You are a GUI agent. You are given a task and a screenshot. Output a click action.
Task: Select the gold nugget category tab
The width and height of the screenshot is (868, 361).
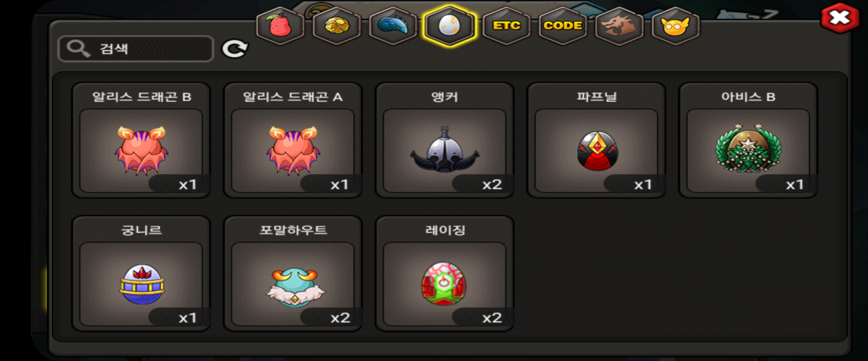[337, 26]
